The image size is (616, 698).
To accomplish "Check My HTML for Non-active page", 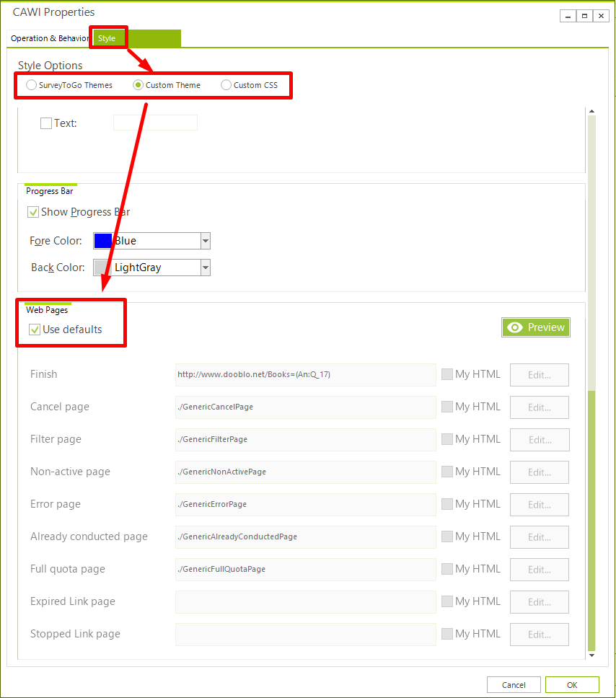I will coord(447,472).
